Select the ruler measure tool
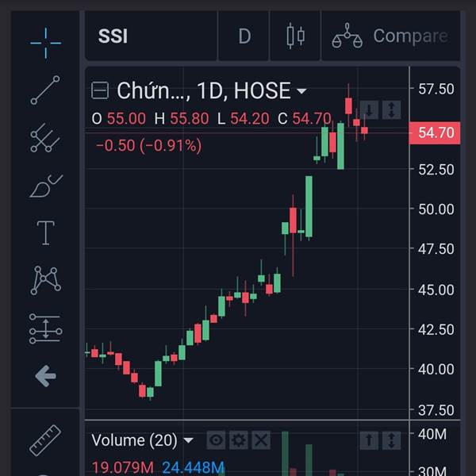Viewport: 476px width, 476px height. (45, 440)
